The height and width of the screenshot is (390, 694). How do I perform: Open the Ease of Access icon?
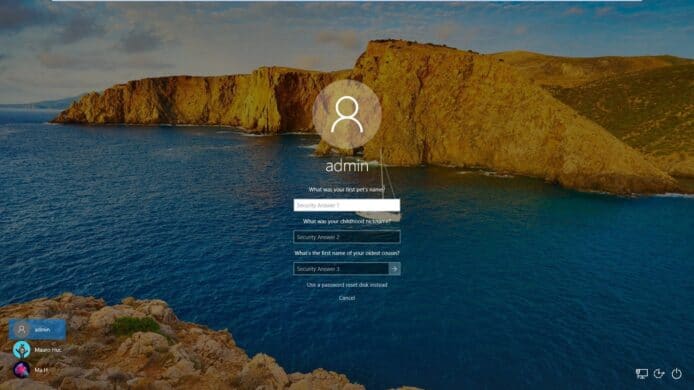(x=659, y=374)
